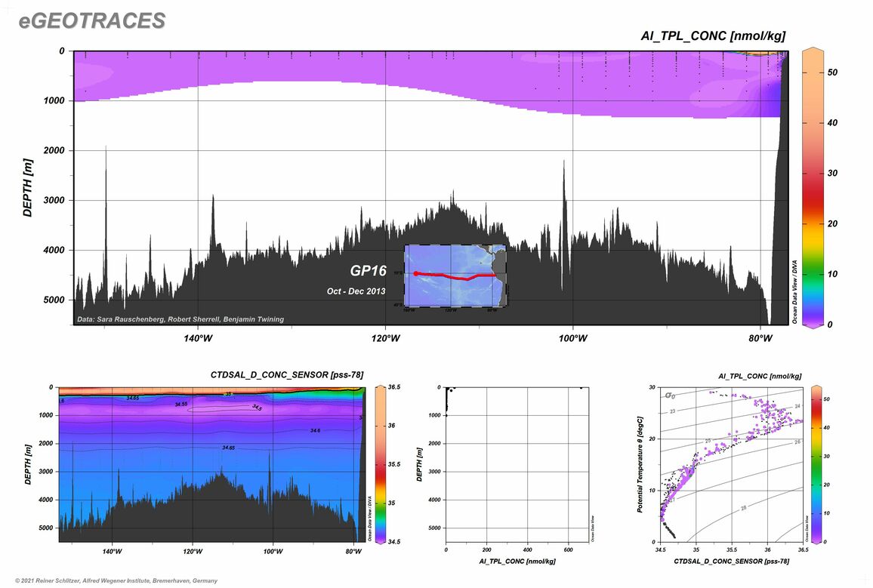Select the 34.55 salinity contour label
The height and width of the screenshot is (588, 873).
point(181,405)
